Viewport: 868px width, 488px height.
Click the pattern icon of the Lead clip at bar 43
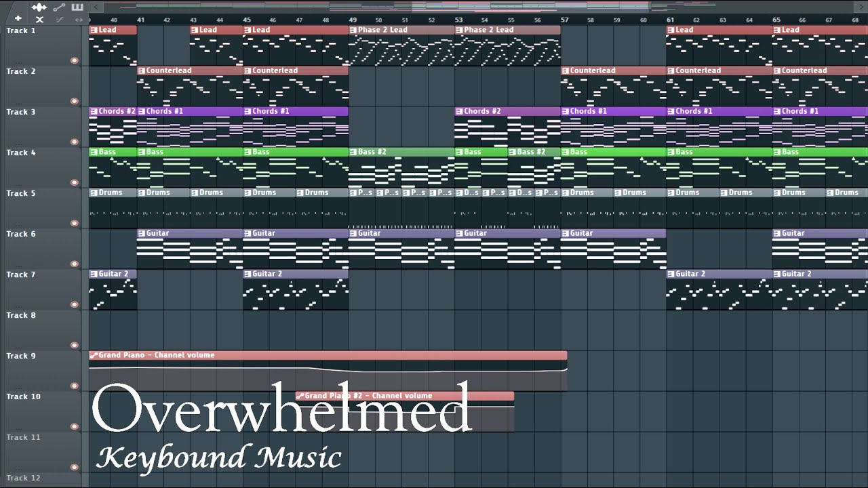tap(195, 30)
